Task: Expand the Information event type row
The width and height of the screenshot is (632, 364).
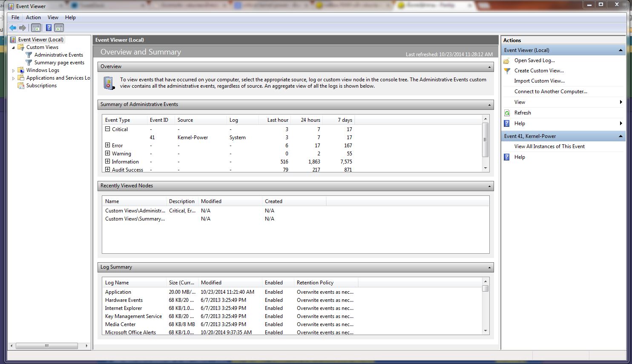Action: pos(107,161)
